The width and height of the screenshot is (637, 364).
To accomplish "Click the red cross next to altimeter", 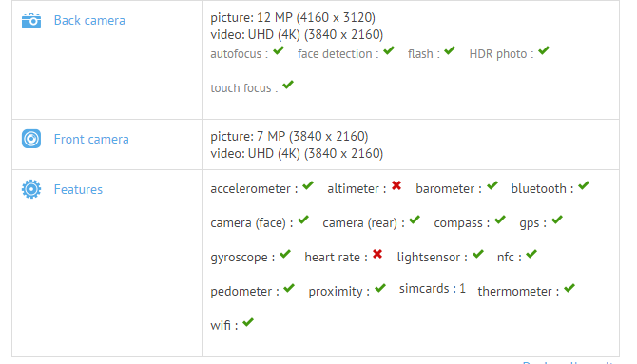I will (396, 185).
